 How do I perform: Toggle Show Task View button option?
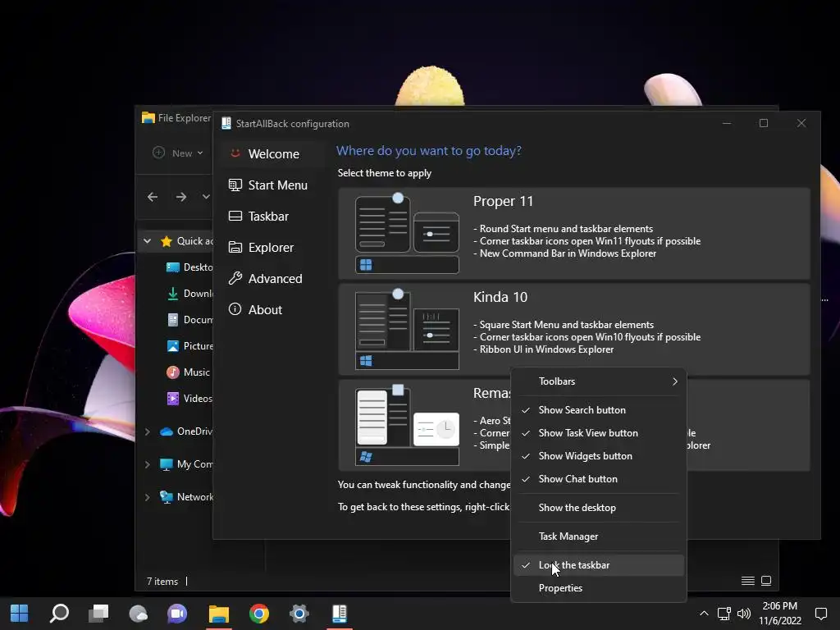click(598, 433)
